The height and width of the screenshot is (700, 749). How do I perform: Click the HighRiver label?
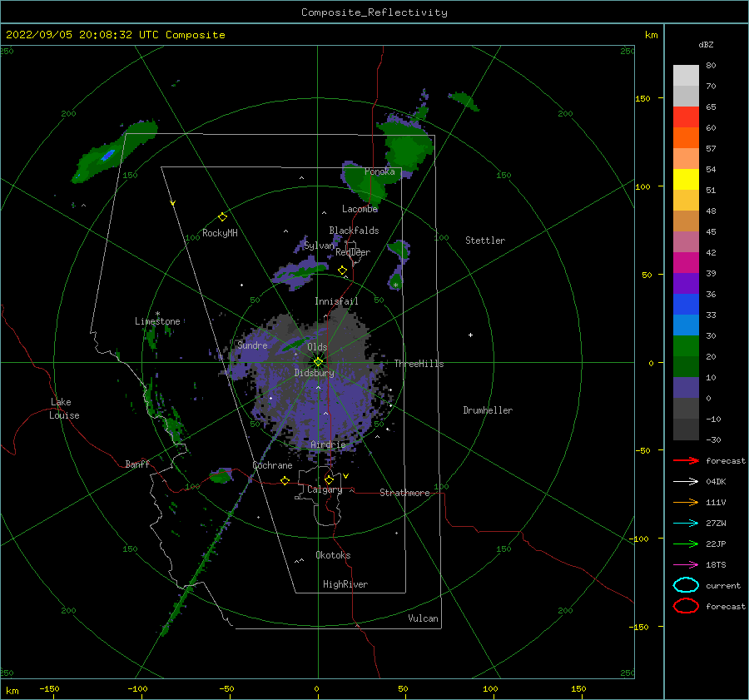point(345,584)
